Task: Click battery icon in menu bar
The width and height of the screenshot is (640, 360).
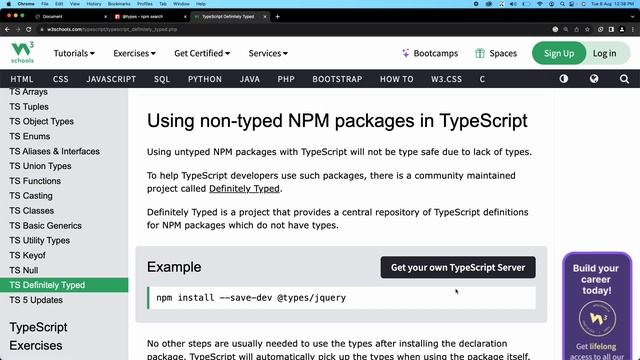Action: point(527,4)
